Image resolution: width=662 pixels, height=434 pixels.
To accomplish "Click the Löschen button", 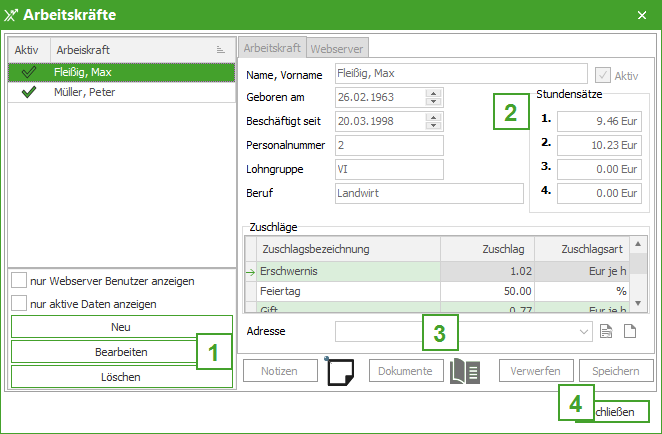I will tap(120, 377).
